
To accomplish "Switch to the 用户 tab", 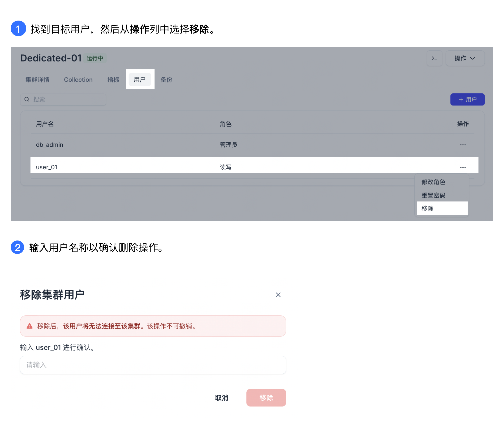I will click(x=140, y=79).
